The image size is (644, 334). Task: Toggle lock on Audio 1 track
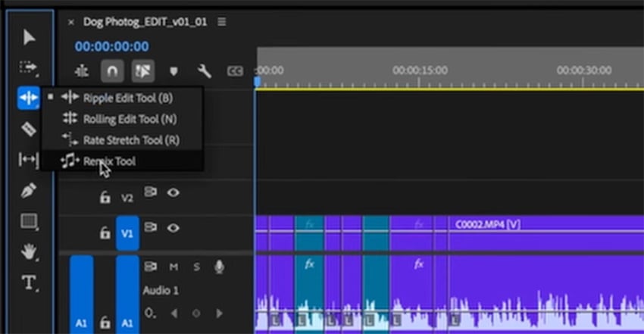105,323
